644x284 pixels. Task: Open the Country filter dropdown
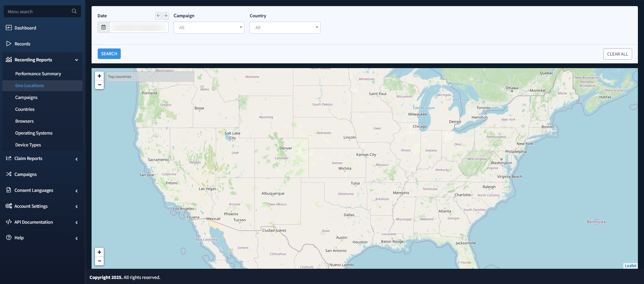click(x=285, y=27)
